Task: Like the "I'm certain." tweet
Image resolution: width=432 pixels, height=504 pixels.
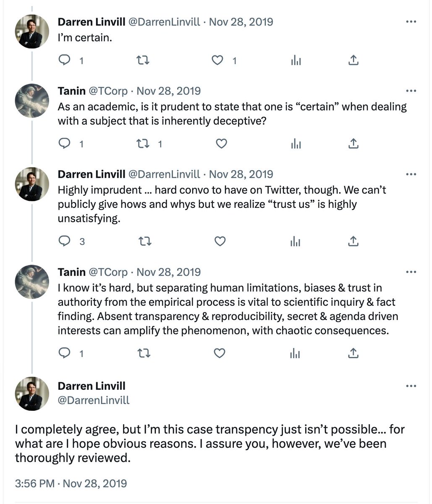Action: click(217, 60)
